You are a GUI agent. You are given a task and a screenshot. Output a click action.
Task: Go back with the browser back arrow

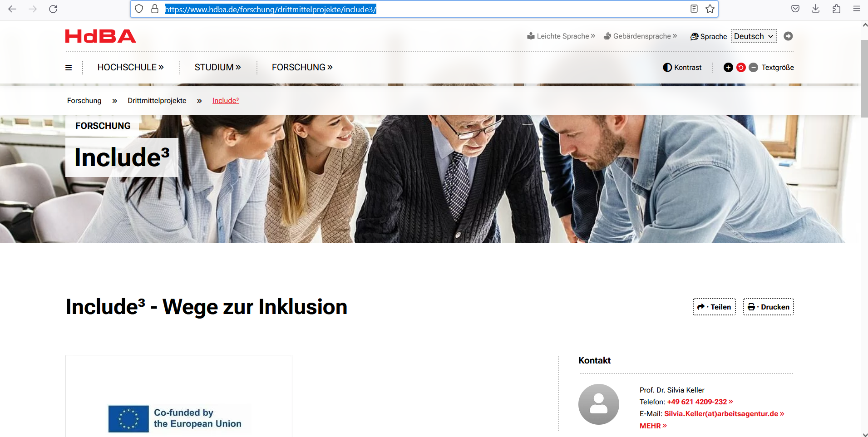tap(12, 9)
